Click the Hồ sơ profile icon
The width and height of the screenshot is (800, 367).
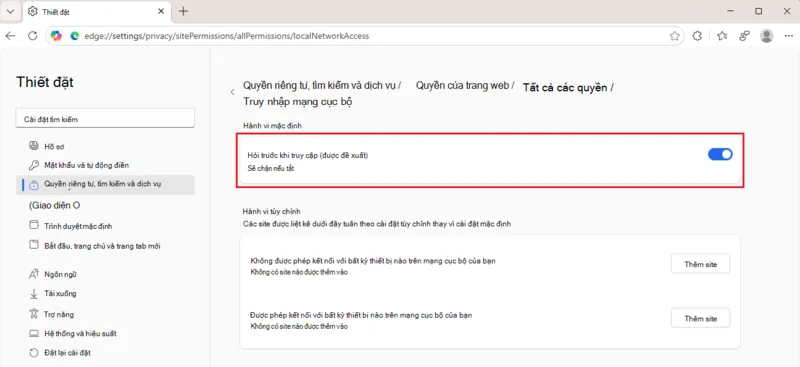[x=34, y=146]
